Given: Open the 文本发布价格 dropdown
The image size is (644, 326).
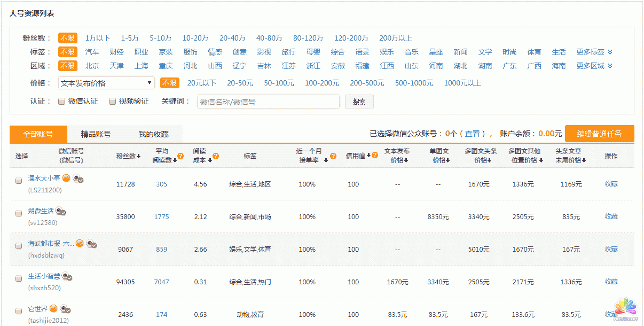Looking at the screenshot, I should [x=106, y=83].
